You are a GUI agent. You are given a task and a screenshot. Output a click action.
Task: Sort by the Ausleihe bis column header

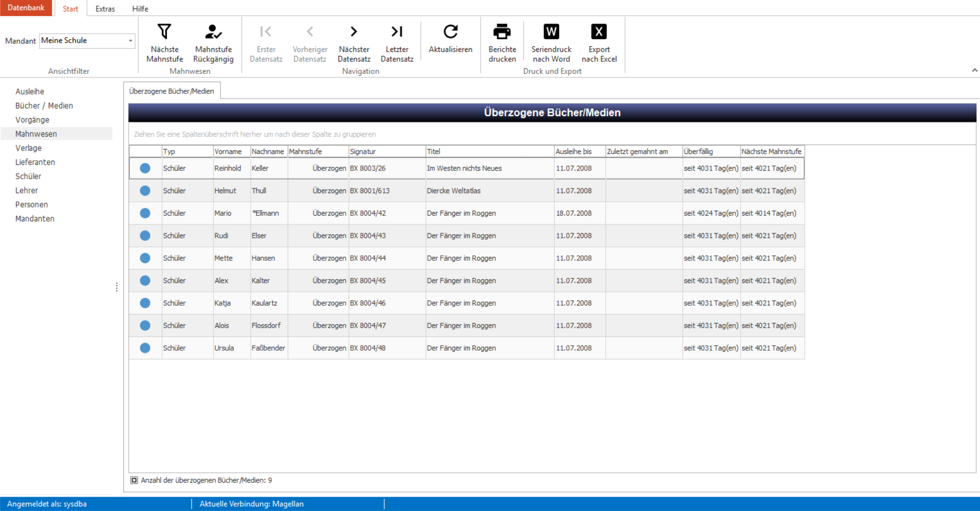point(580,152)
